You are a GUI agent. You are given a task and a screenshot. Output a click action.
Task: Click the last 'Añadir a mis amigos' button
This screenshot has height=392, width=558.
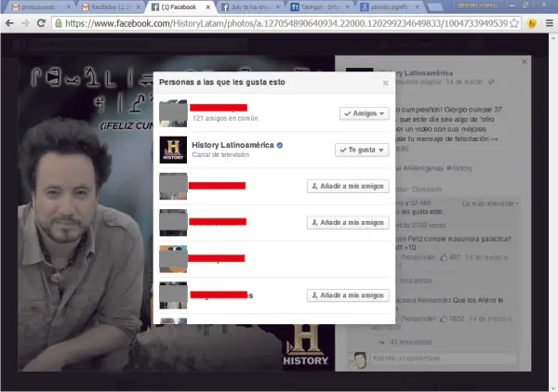pyautogui.click(x=348, y=295)
